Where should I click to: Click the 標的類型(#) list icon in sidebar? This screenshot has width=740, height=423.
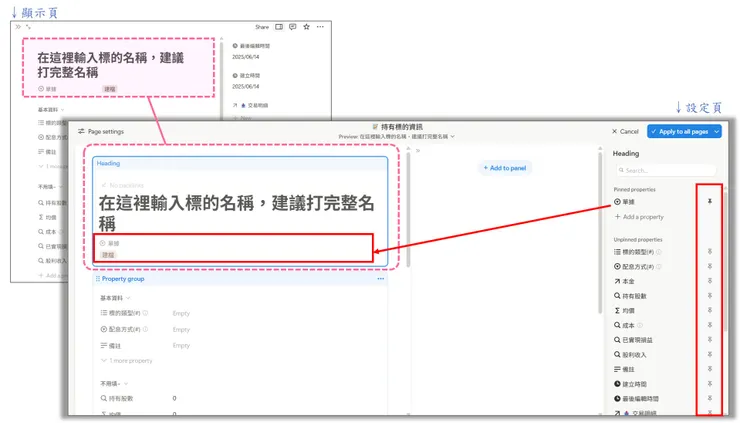click(x=617, y=252)
